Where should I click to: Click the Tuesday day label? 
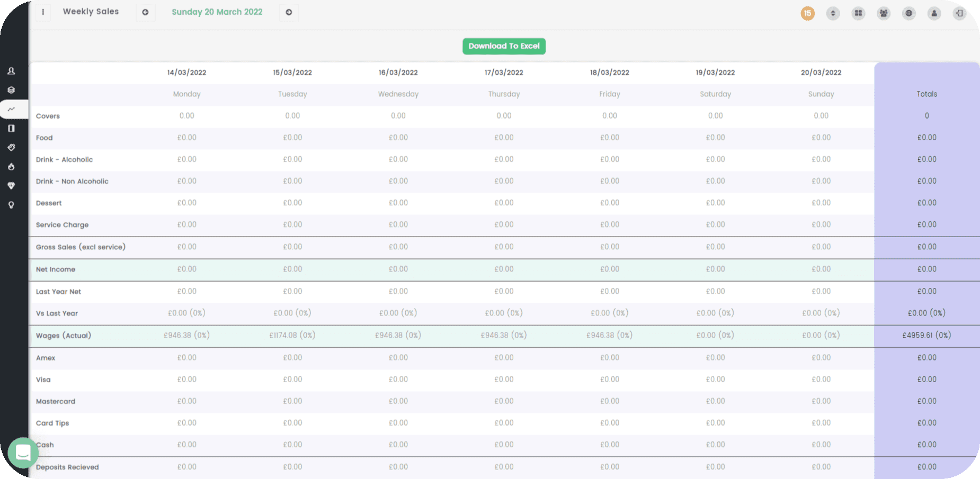292,94
